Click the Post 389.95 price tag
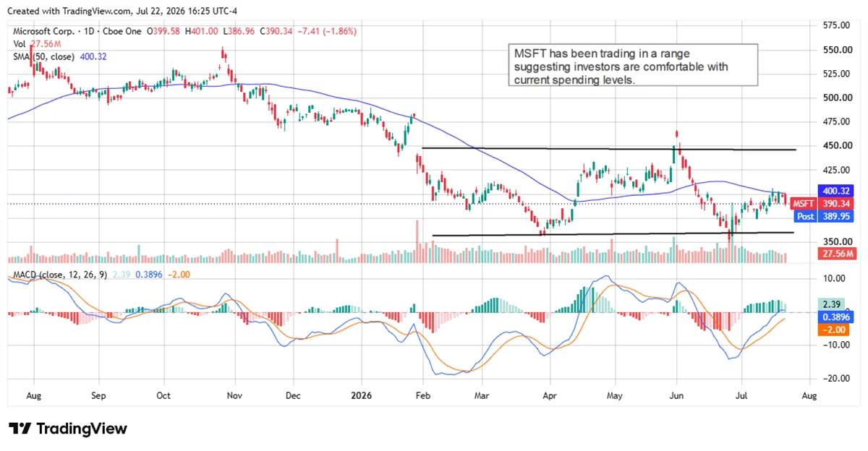 pyautogui.click(x=824, y=216)
